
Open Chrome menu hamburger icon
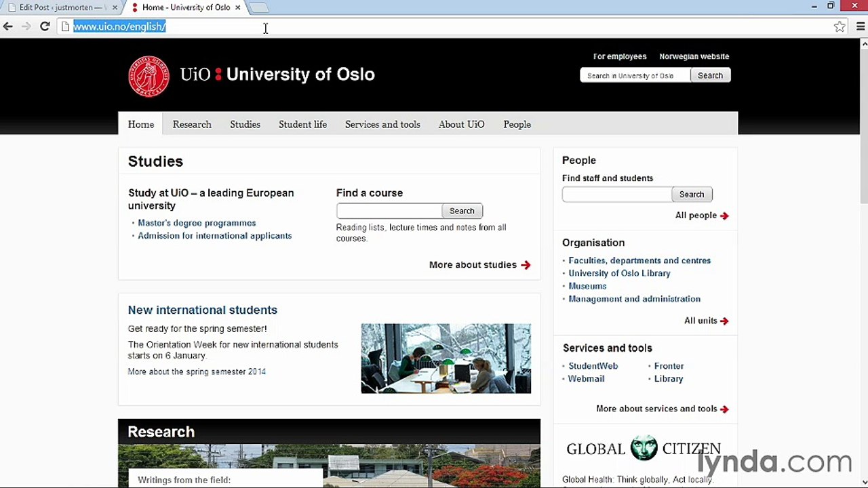coord(861,26)
